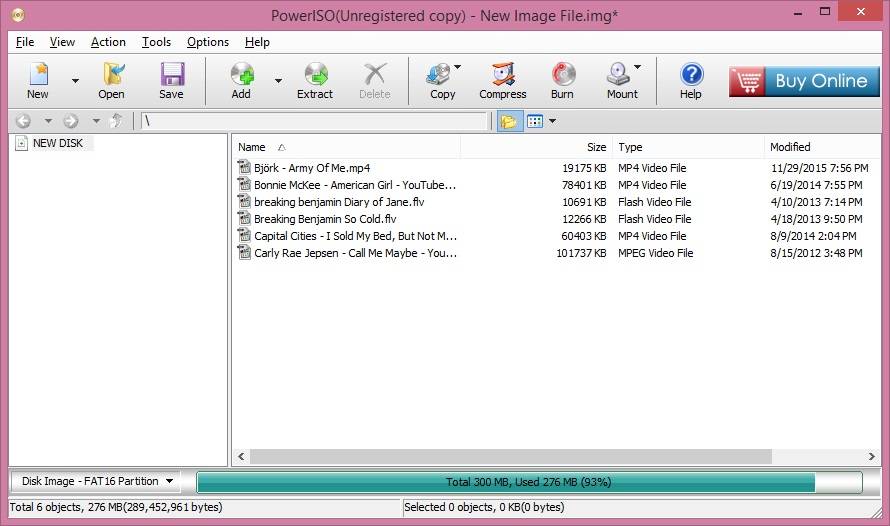Click the file icon of the Carly Rae Jepsen video

pyautogui.click(x=244, y=253)
